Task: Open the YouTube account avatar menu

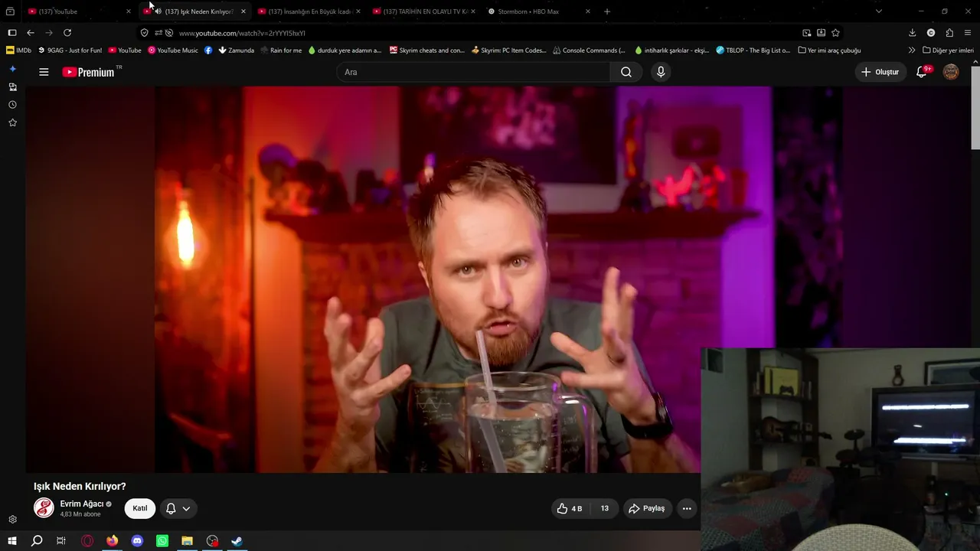Action: point(951,72)
